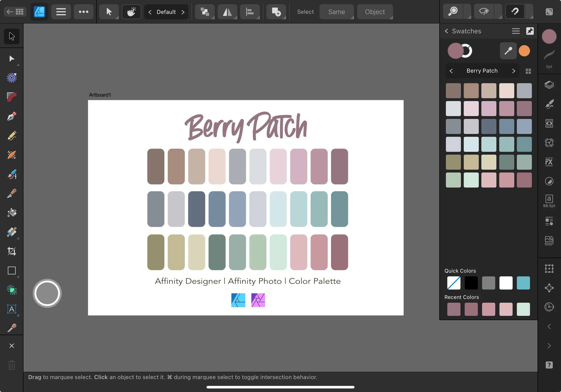Select the Point Transform tool
Image resolution: width=561 pixels, height=392 pixels.
tap(12, 78)
